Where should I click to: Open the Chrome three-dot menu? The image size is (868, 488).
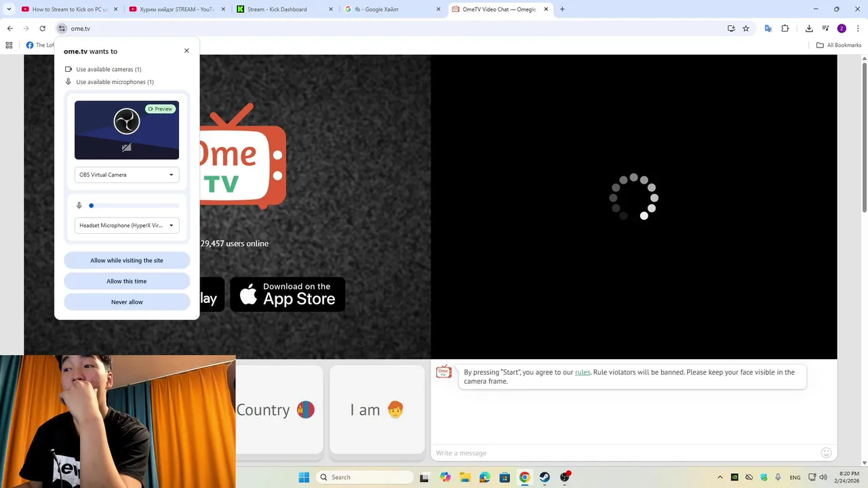(x=858, y=28)
